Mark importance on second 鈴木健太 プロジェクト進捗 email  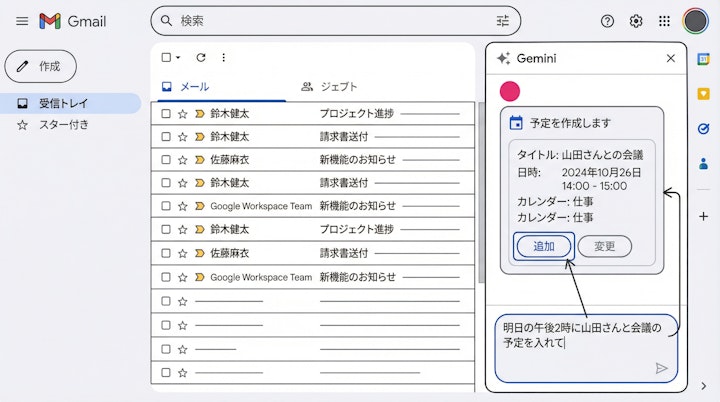click(x=199, y=229)
